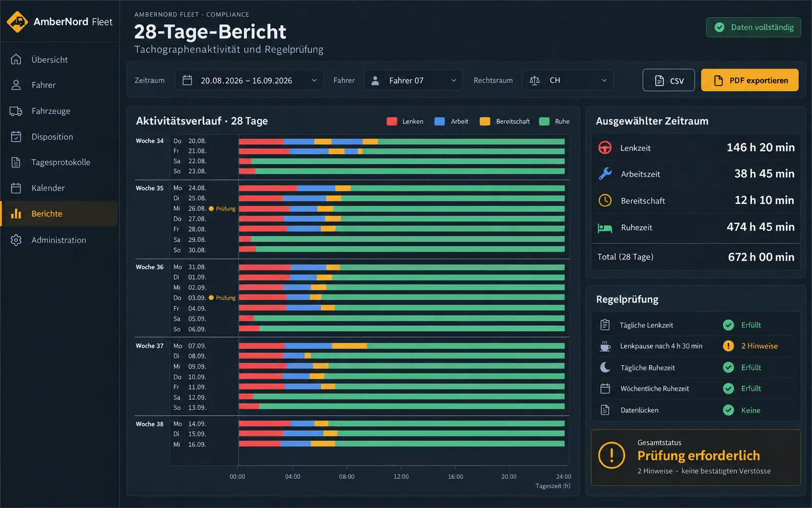Click the activity bar for Mo 07.09.
This screenshot has width=812, height=508.
pyautogui.click(x=401, y=346)
